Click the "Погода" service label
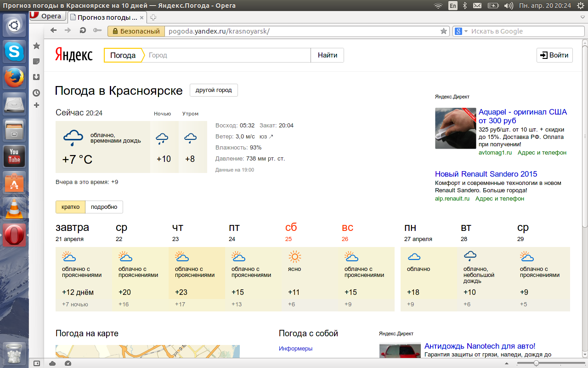This screenshot has height=368, width=588. (123, 55)
